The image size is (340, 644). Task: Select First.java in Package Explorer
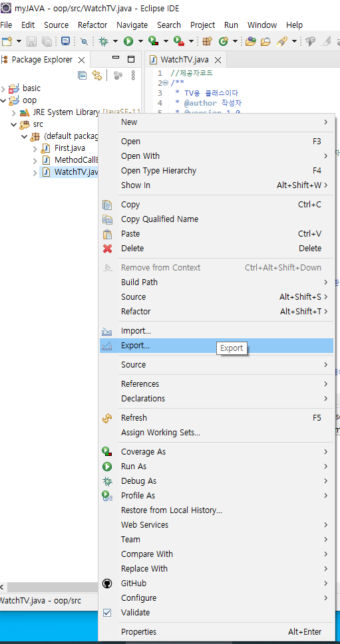[69, 148]
